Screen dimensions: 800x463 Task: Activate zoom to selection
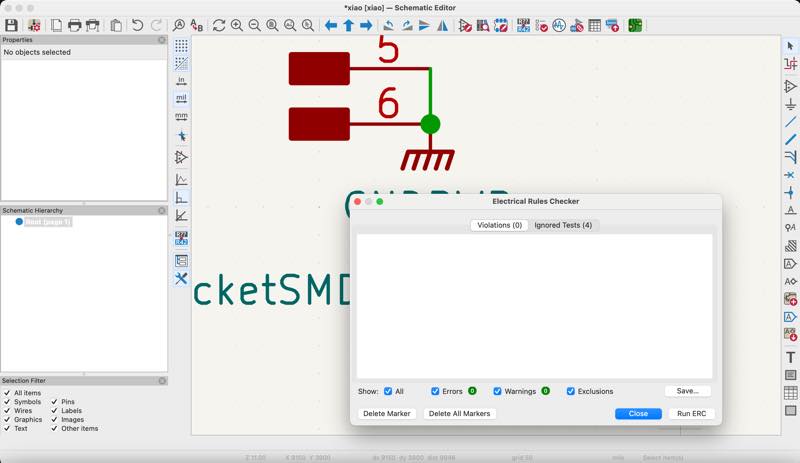[x=308, y=25]
